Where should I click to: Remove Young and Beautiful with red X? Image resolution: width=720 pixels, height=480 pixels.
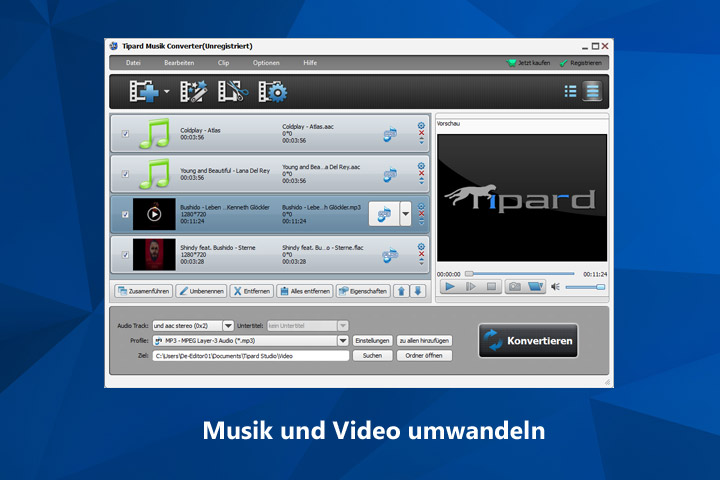[421, 174]
